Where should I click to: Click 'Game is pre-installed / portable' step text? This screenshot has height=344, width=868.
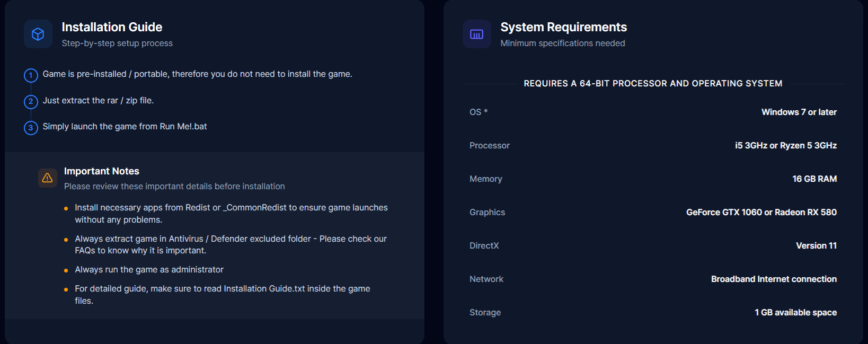(197, 74)
